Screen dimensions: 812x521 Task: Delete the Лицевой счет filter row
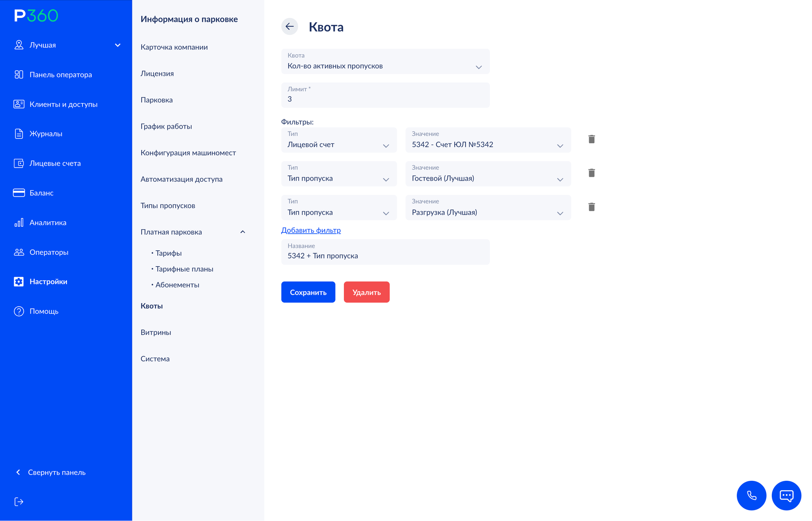click(x=592, y=139)
